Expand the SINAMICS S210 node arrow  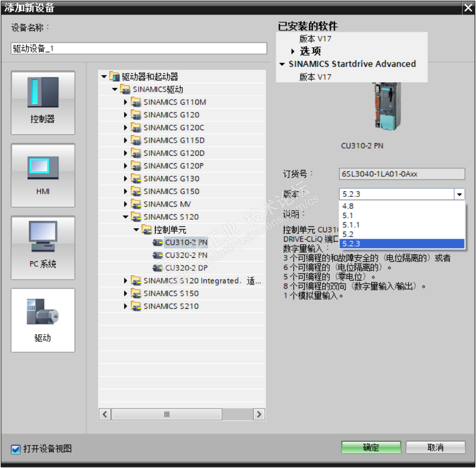click(125, 306)
